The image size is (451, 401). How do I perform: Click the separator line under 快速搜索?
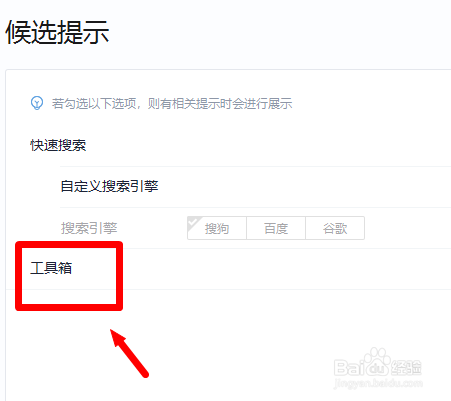pos(255,166)
